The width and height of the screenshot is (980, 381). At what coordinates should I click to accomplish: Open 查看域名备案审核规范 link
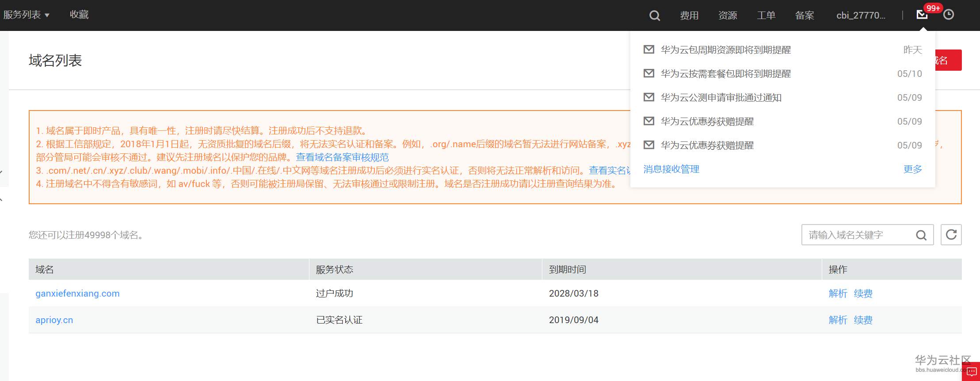tap(342, 157)
